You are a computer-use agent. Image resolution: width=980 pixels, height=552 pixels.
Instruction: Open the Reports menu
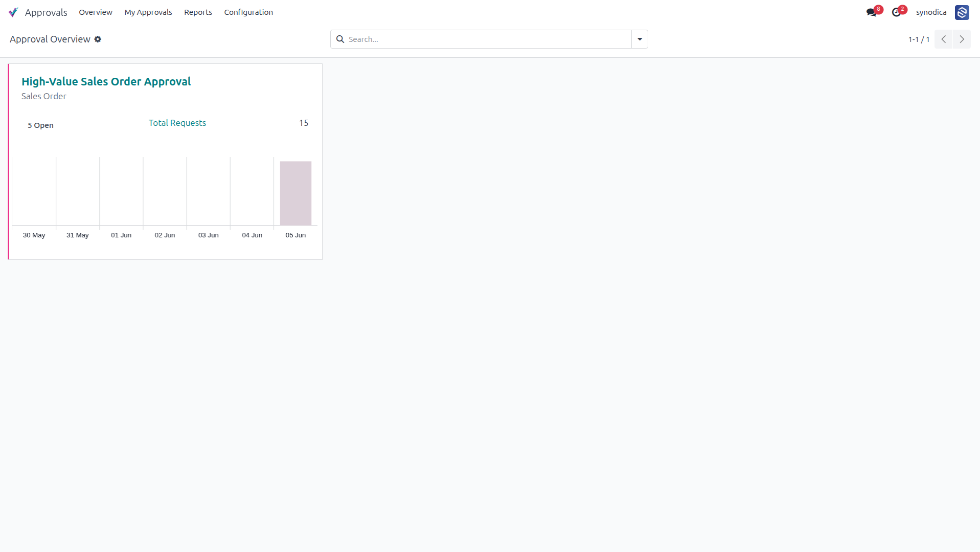pos(198,12)
